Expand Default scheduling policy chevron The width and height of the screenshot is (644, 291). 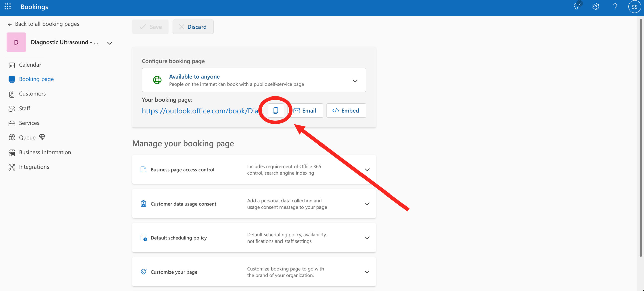tap(367, 238)
